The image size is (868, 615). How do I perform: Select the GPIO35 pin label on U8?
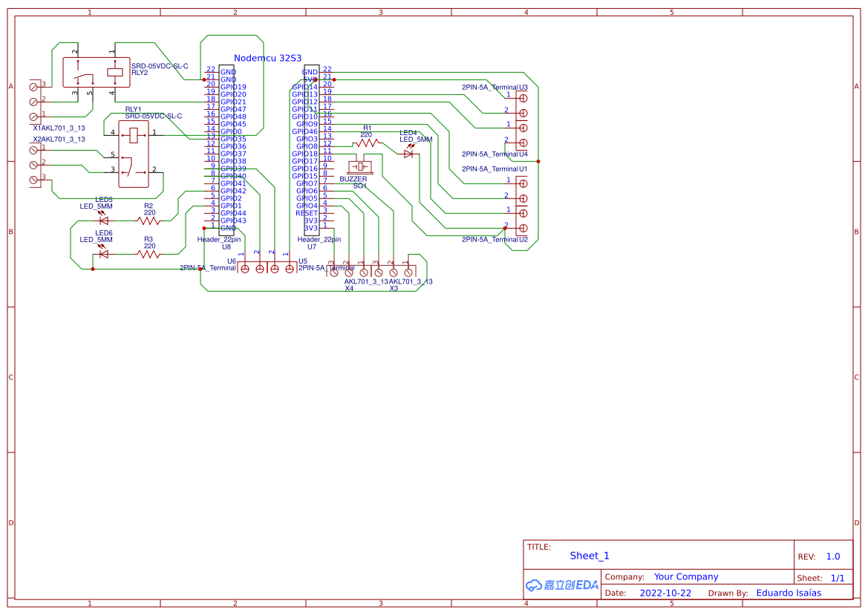233,139
